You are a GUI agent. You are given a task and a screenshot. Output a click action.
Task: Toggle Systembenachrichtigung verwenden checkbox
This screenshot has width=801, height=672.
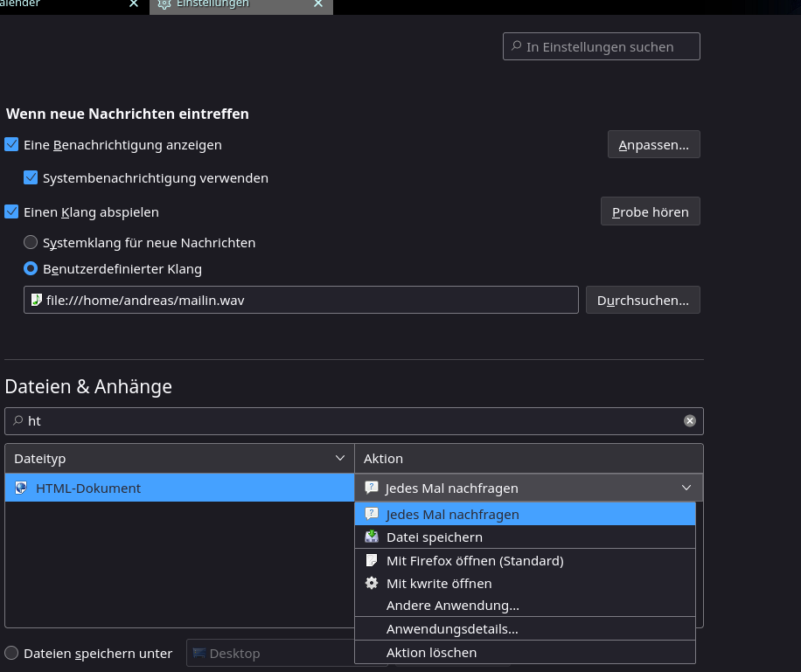[31, 177]
